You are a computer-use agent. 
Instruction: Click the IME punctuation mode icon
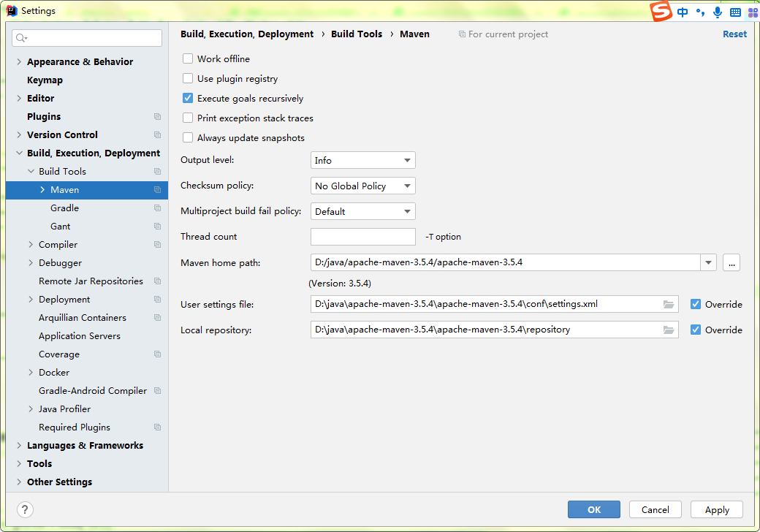click(x=700, y=12)
